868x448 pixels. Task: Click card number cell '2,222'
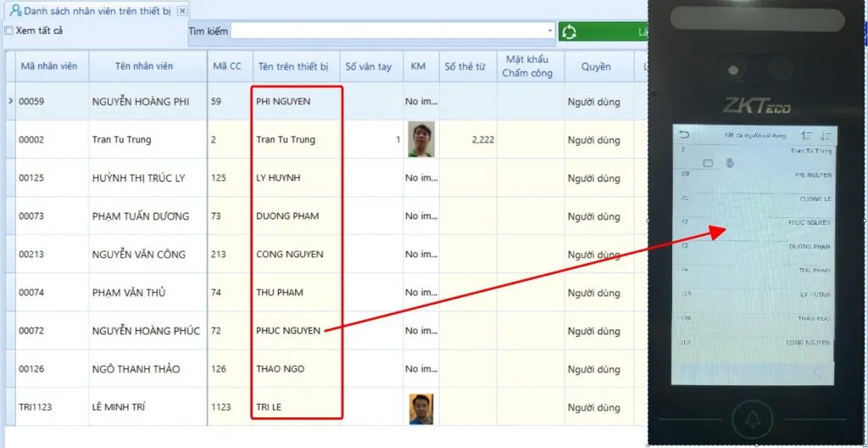pos(468,140)
